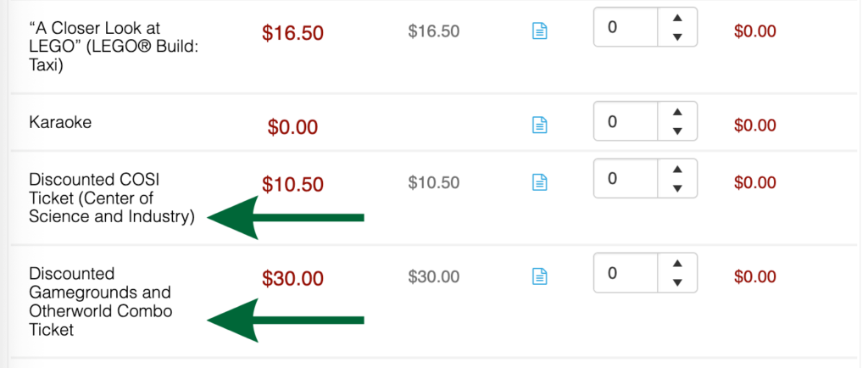This screenshot has height=368, width=868.
Task: Click quantity box for Gamegrounds Combo Ticket
Action: click(x=626, y=273)
